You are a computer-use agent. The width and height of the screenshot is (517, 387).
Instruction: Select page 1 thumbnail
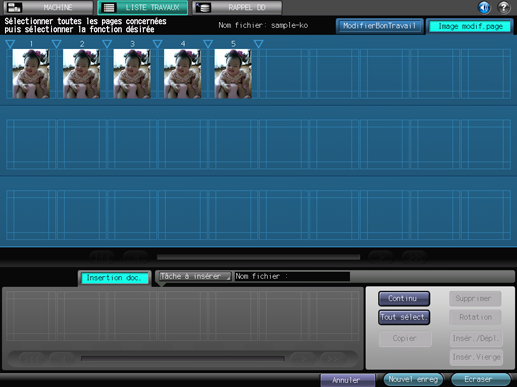(31, 74)
